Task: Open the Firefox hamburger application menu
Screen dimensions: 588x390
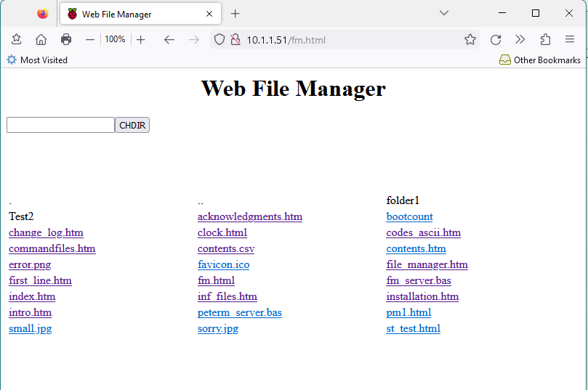Action: 570,40
